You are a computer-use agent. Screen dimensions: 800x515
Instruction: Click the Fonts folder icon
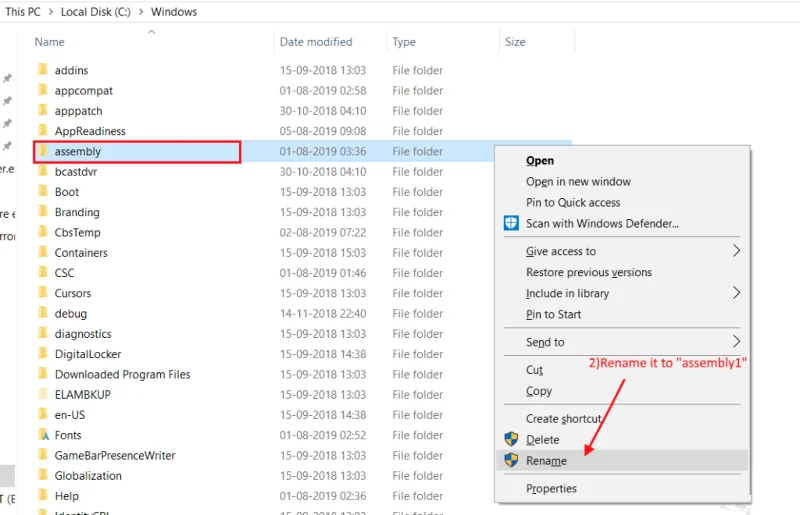44,435
